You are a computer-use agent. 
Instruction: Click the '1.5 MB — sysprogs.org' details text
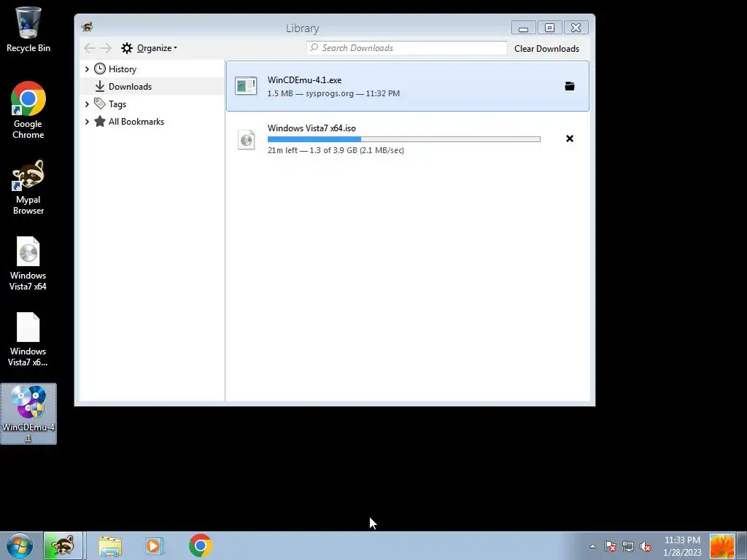pyautogui.click(x=333, y=93)
